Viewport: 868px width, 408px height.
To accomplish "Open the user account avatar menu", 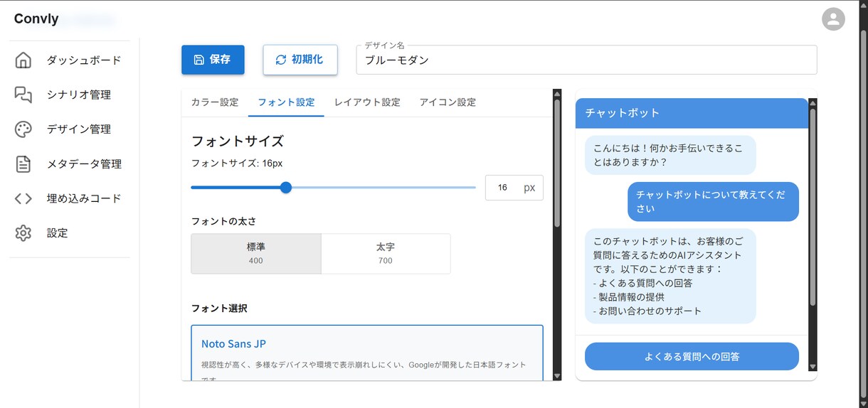I will pos(833,19).
